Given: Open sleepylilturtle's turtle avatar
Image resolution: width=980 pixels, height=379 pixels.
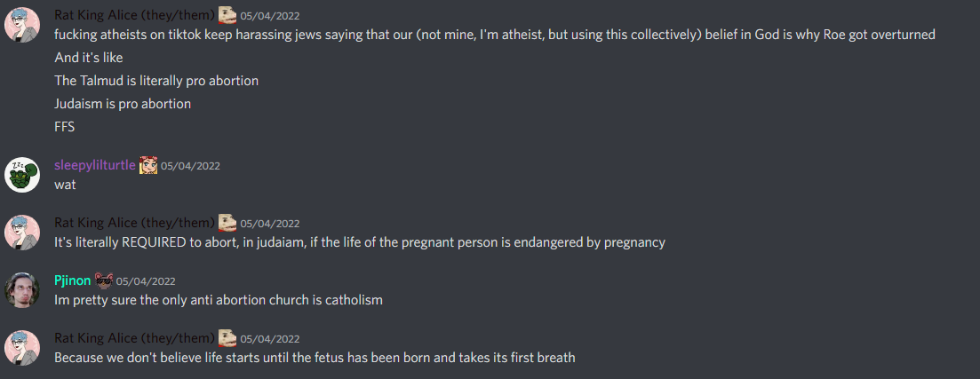Looking at the screenshot, I should click(x=22, y=175).
